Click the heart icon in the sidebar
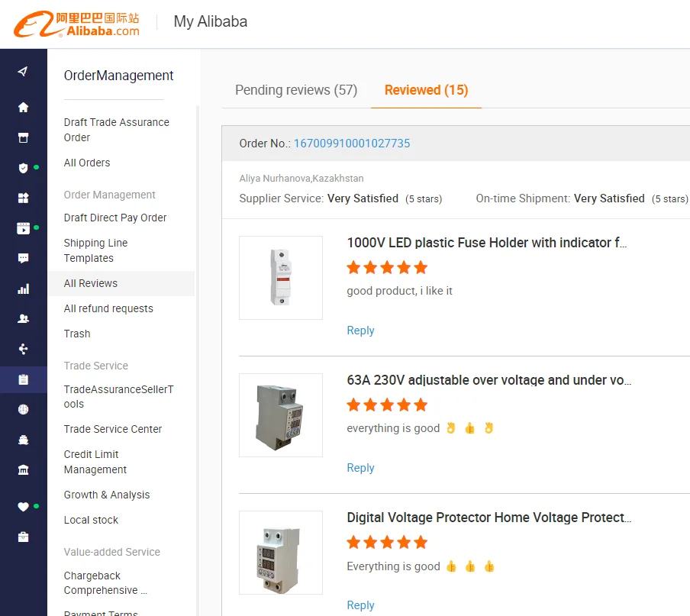 click(23, 507)
